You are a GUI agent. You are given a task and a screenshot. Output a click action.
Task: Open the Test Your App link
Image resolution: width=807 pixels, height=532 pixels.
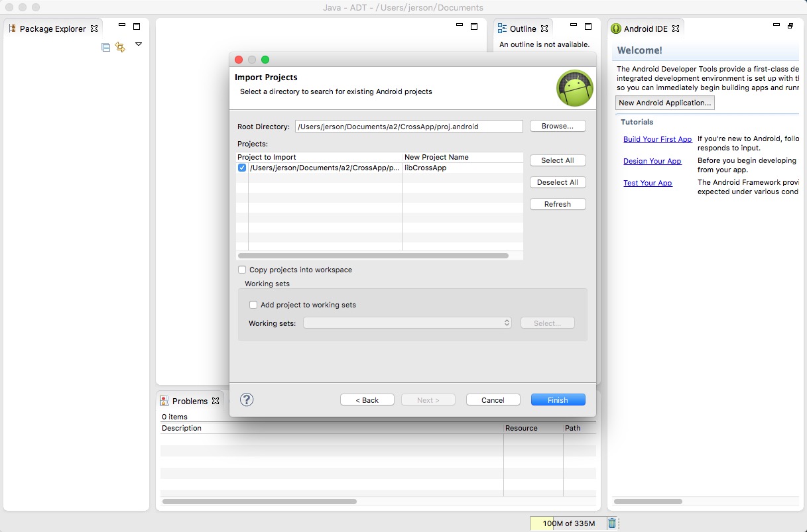click(647, 183)
